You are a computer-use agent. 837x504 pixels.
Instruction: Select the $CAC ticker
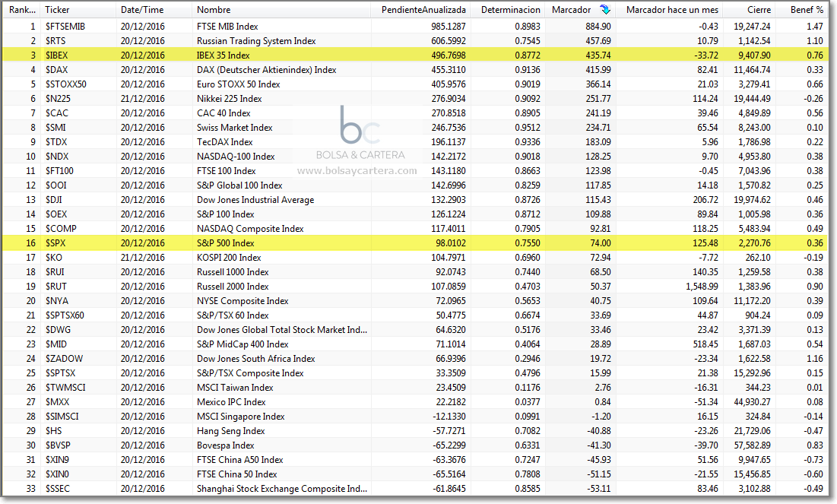pyautogui.click(x=56, y=113)
